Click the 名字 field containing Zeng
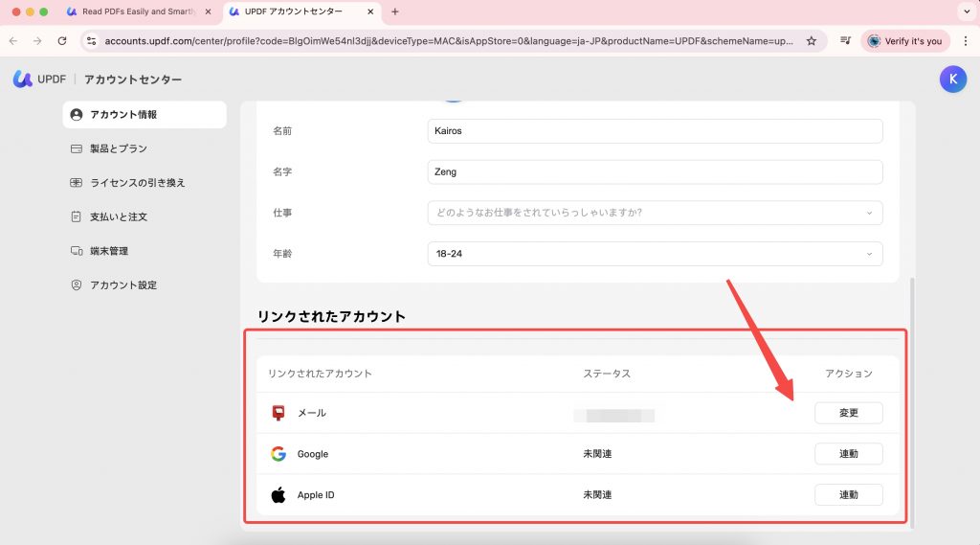Screen dimensions: 980x545 [x=655, y=172]
